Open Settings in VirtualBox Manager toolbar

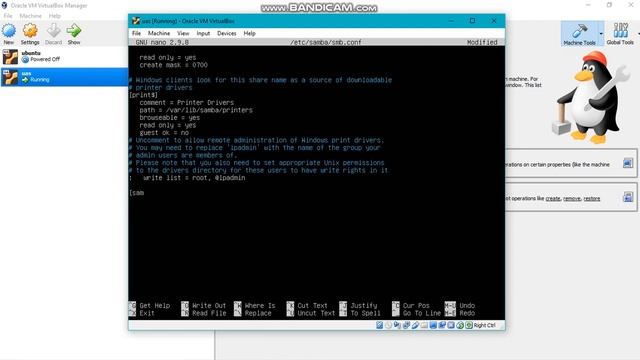(x=30, y=34)
